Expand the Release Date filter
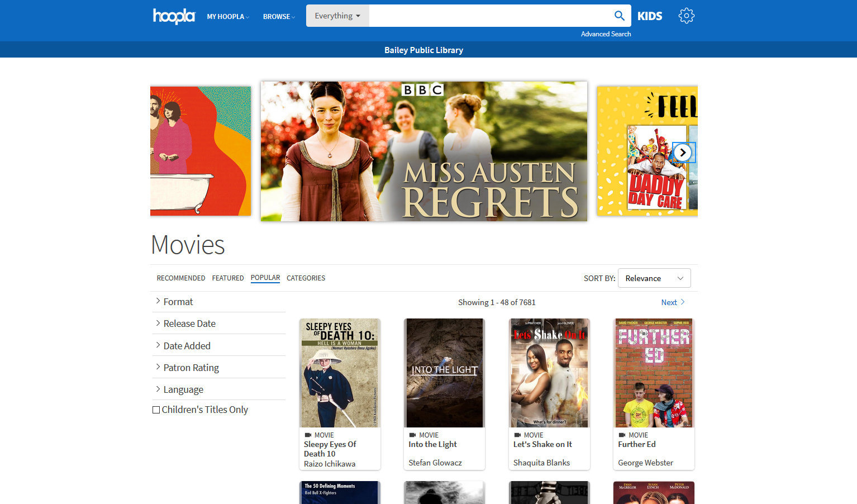 (x=189, y=324)
